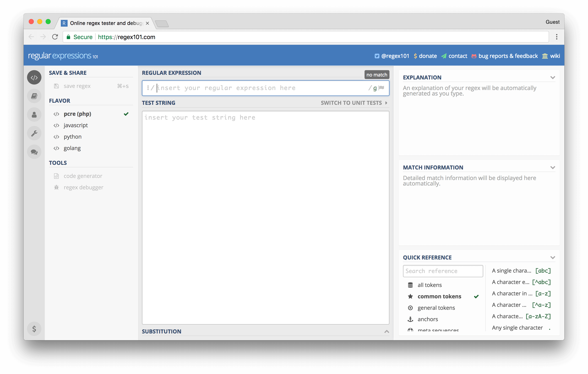This screenshot has width=588, height=374.
Task: Click the dollar sign icon at sidebar bottom
Action: (x=34, y=329)
